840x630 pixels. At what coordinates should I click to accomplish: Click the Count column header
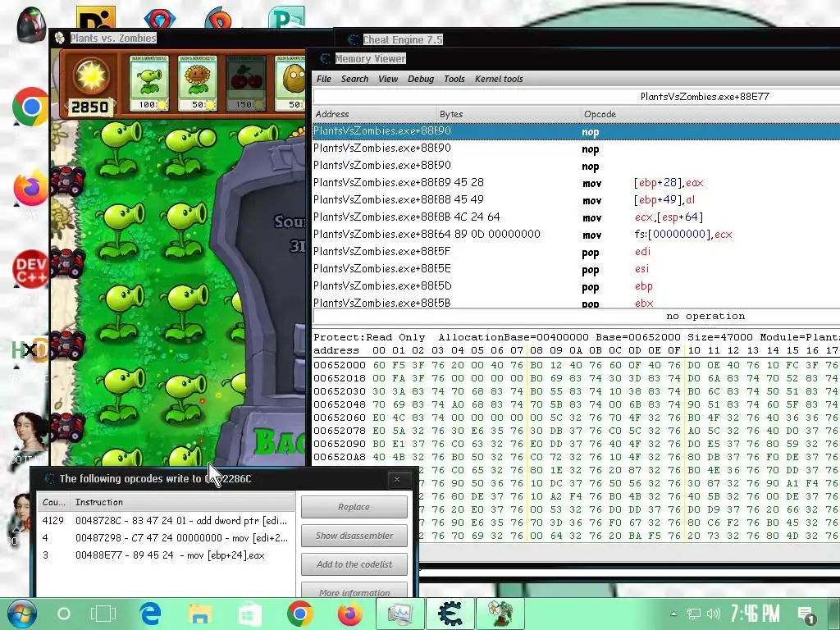(x=53, y=502)
